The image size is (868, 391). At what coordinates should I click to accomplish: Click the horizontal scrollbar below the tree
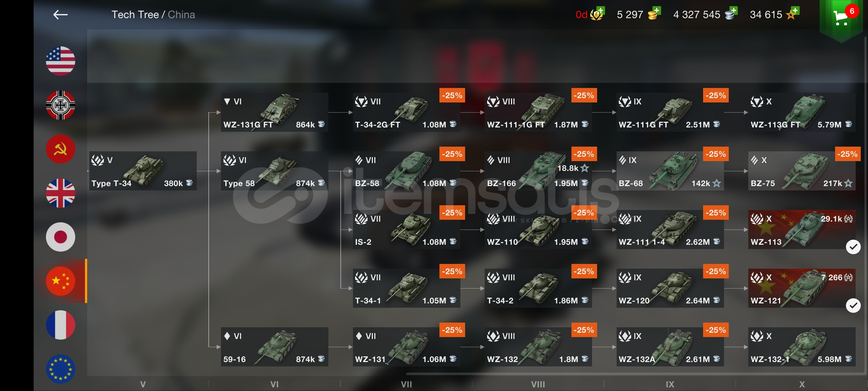coord(633,374)
